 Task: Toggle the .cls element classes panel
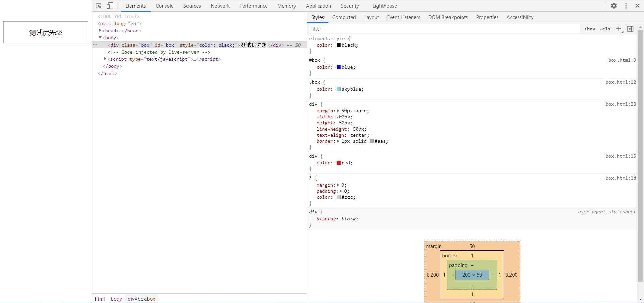point(605,29)
